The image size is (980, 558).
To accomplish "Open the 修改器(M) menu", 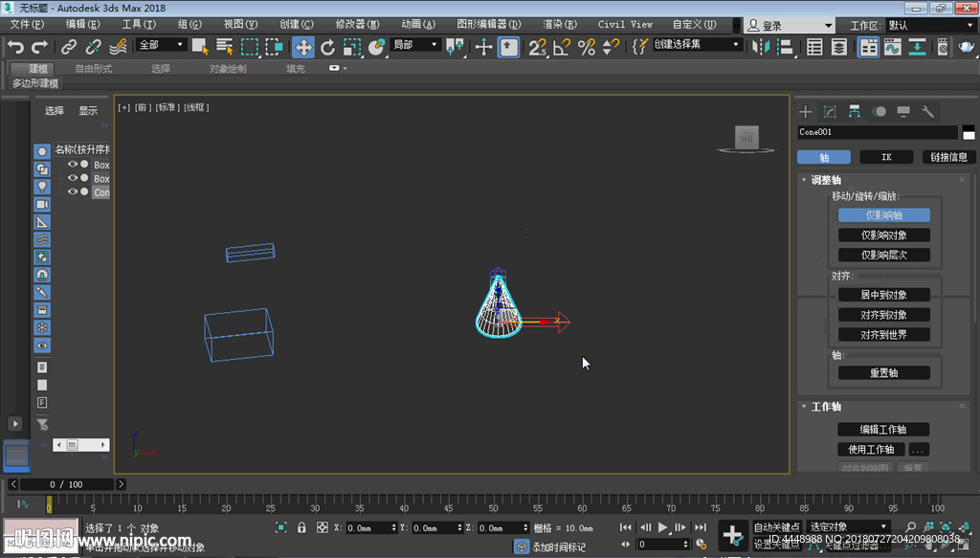I will point(357,24).
